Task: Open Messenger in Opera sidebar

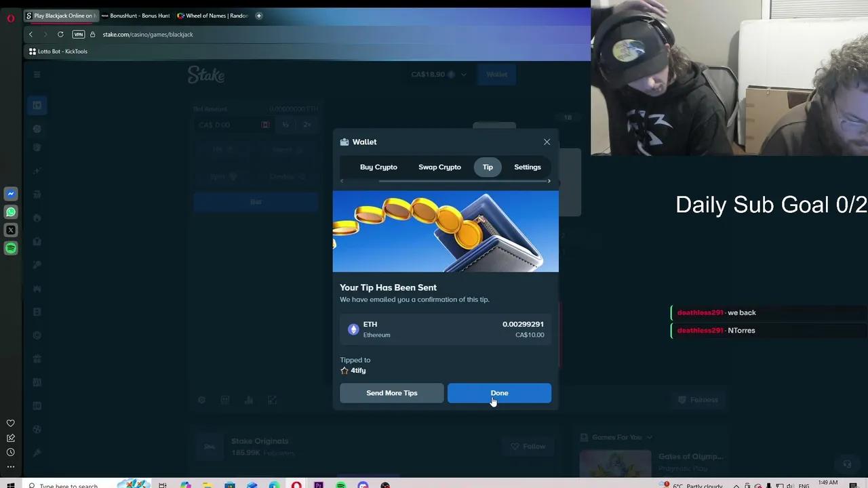Action: click(x=11, y=194)
